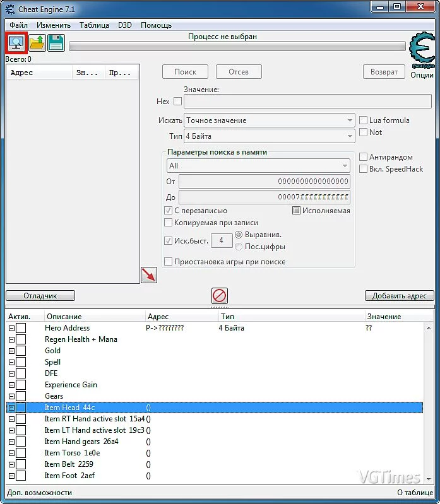Click the Возврат button

tap(384, 72)
